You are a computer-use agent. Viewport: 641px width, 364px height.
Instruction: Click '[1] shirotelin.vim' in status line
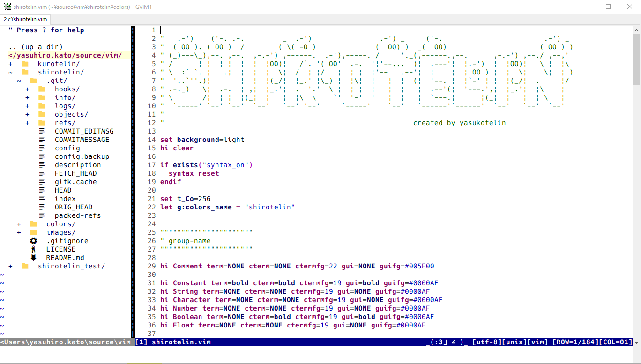click(x=173, y=342)
